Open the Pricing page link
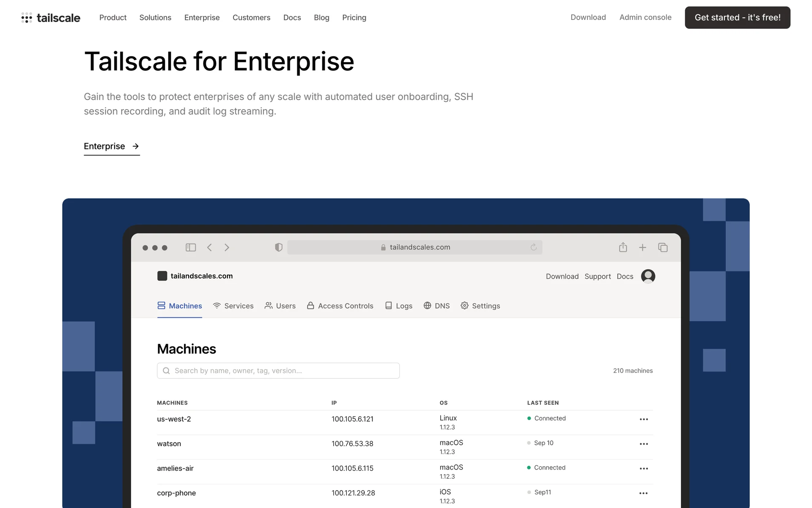This screenshot has height=508, width=812. 354,18
